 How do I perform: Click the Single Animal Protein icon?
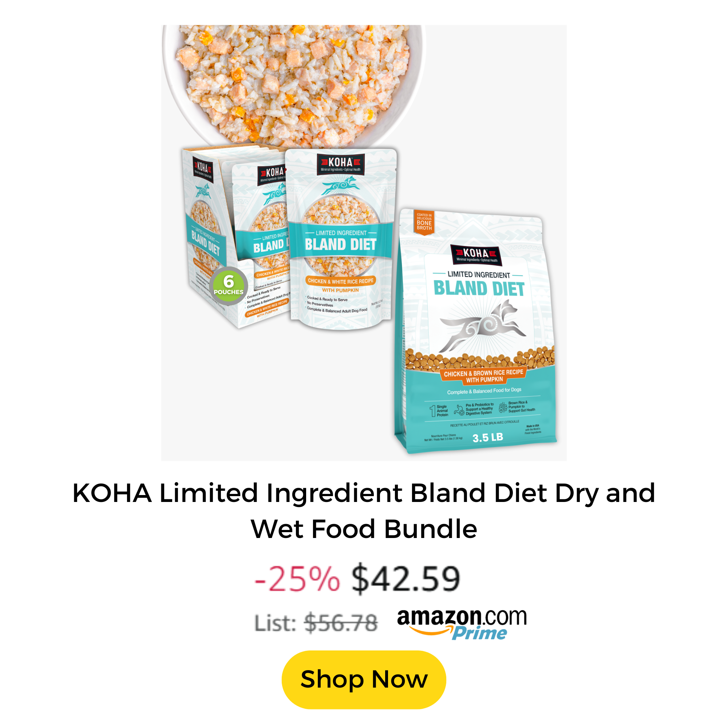click(x=439, y=411)
